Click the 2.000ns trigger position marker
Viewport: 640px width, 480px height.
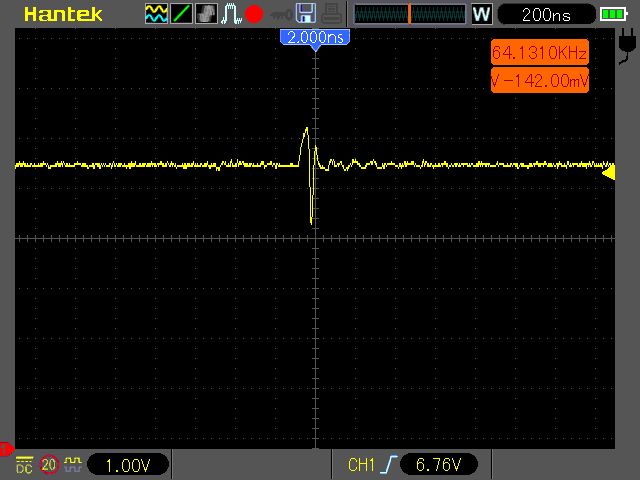[x=315, y=40]
